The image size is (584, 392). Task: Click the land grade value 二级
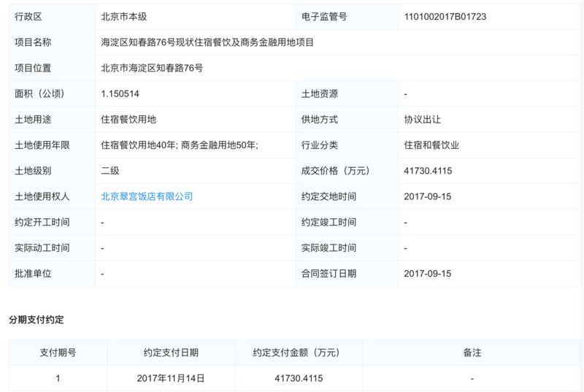pyautogui.click(x=110, y=171)
